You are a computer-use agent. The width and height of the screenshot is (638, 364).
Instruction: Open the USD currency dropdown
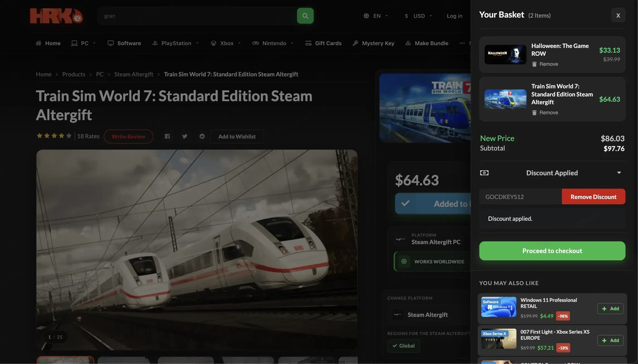coord(419,16)
